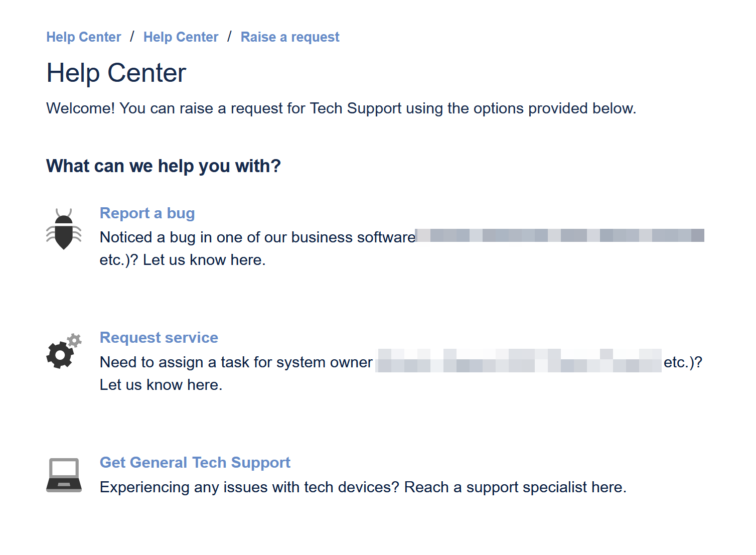Click the blurred text in service description

[519, 361]
